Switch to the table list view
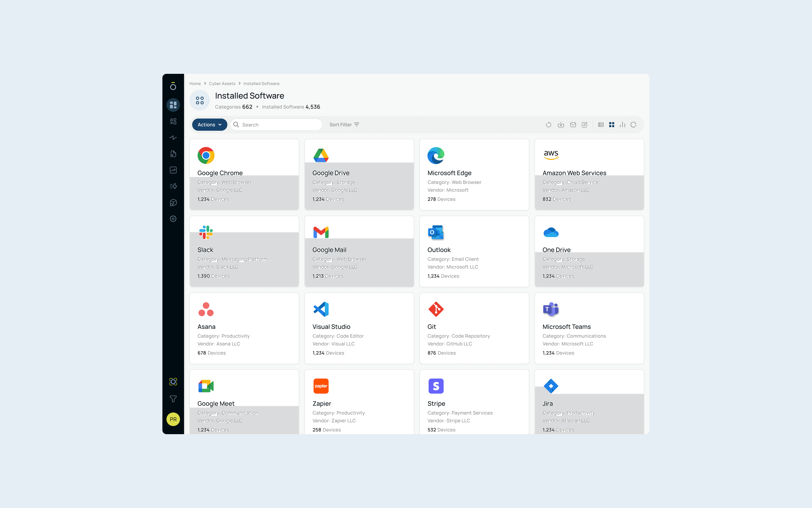 tap(601, 125)
